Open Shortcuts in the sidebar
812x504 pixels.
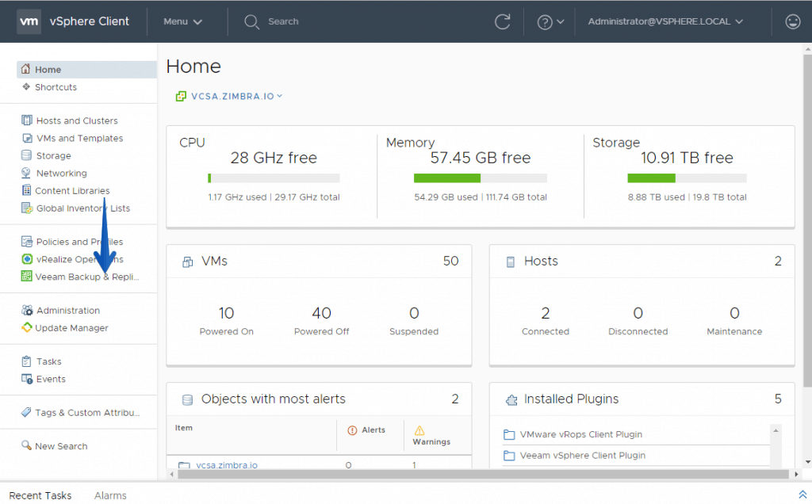(x=56, y=87)
